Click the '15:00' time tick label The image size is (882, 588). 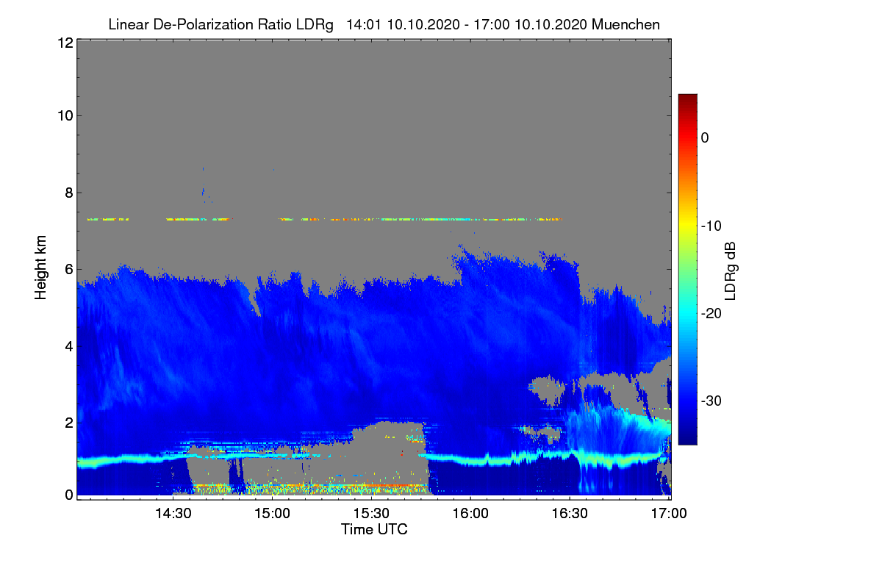[272, 513]
